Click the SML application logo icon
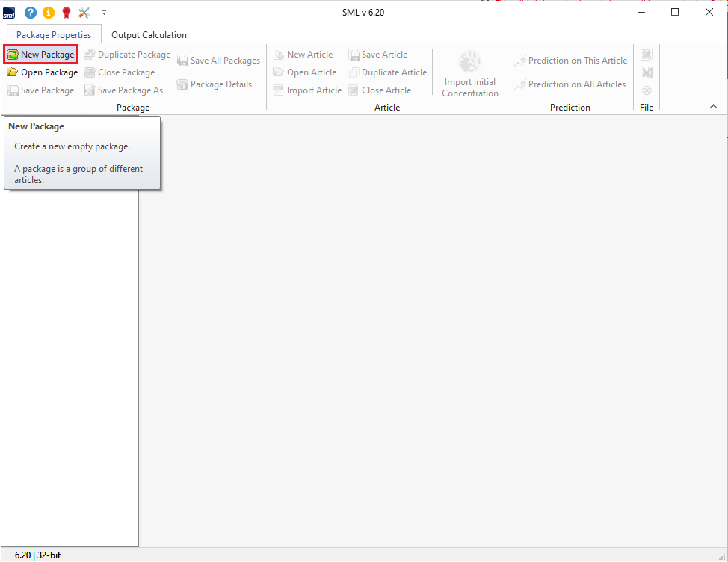Image resolution: width=728 pixels, height=562 pixels. (9, 13)
